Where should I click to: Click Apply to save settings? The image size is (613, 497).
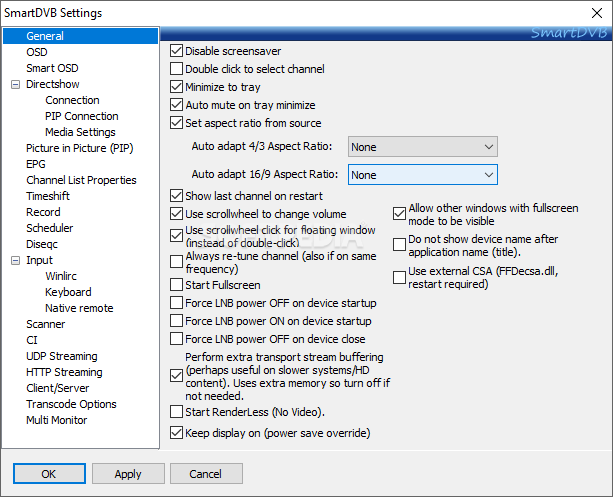click(128, 474)
